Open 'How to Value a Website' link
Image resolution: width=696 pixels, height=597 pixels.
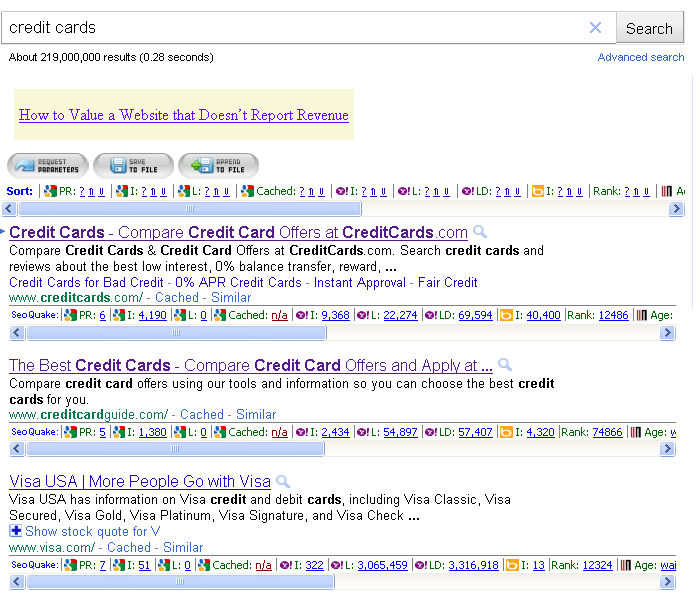tap(184, 115)
